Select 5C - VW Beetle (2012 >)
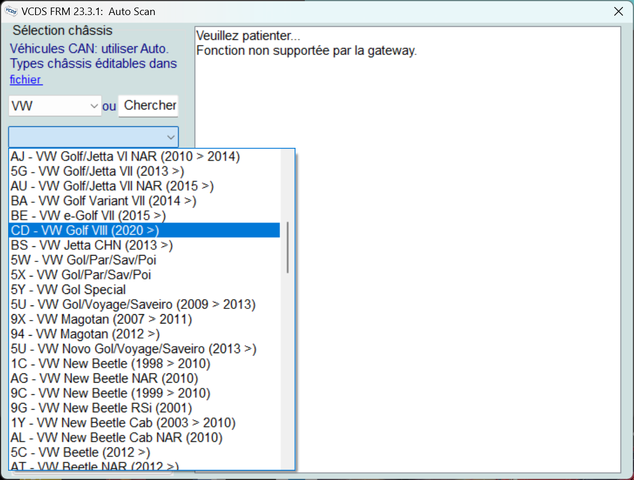634x480 pixels. [x=144, y=452]
